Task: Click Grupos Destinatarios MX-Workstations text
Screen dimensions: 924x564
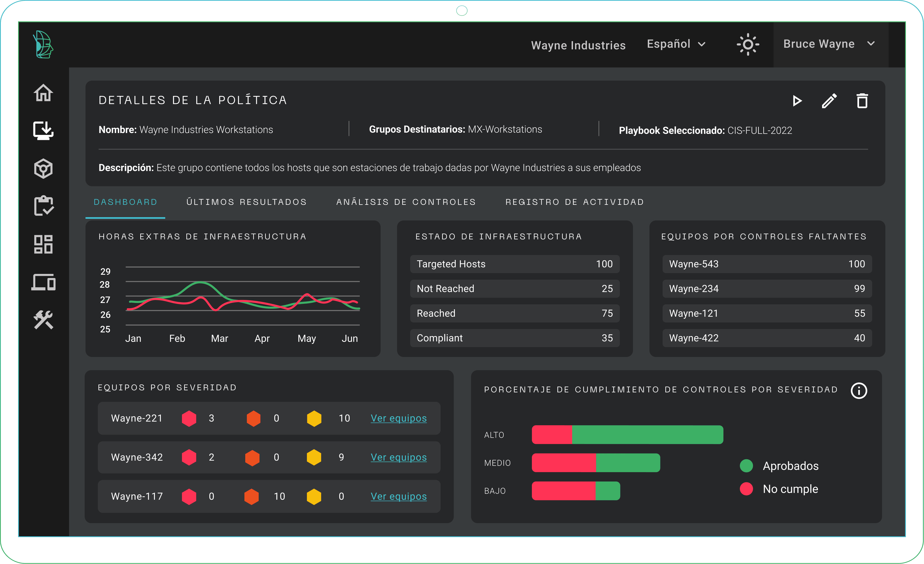Action: click(455, 129)
